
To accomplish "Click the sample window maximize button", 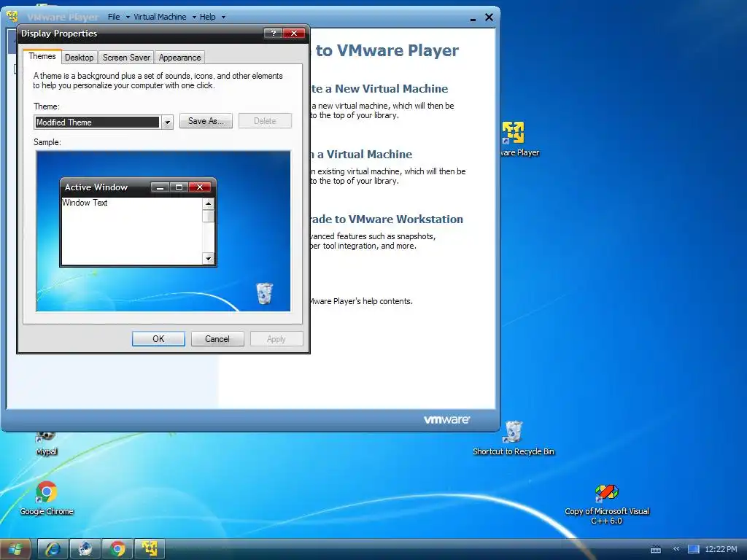I will pos(179,187).
